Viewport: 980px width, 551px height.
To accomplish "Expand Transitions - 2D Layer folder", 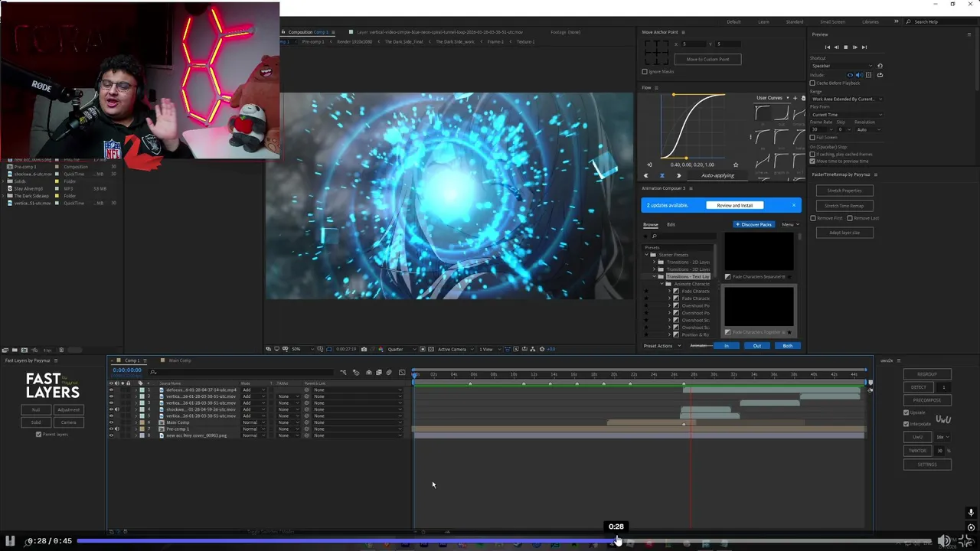I will coord(655,262).
